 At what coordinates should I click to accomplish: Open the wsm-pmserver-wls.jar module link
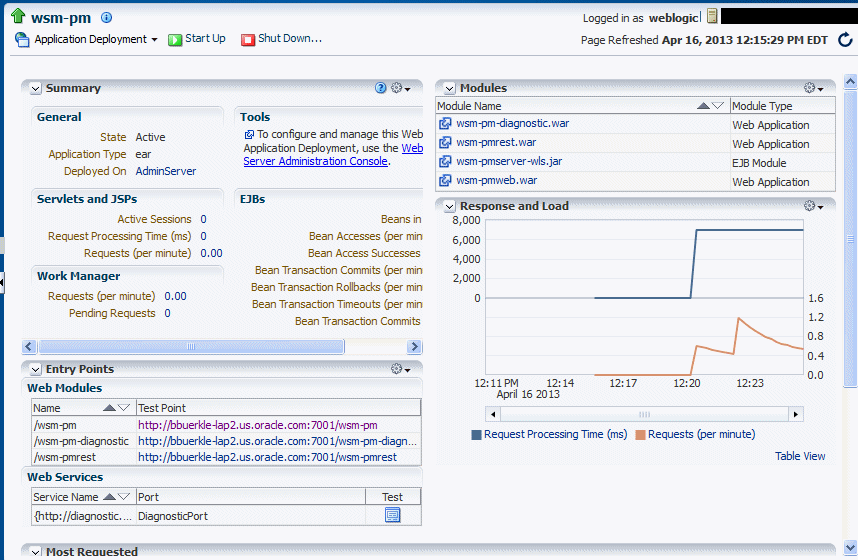509,161
